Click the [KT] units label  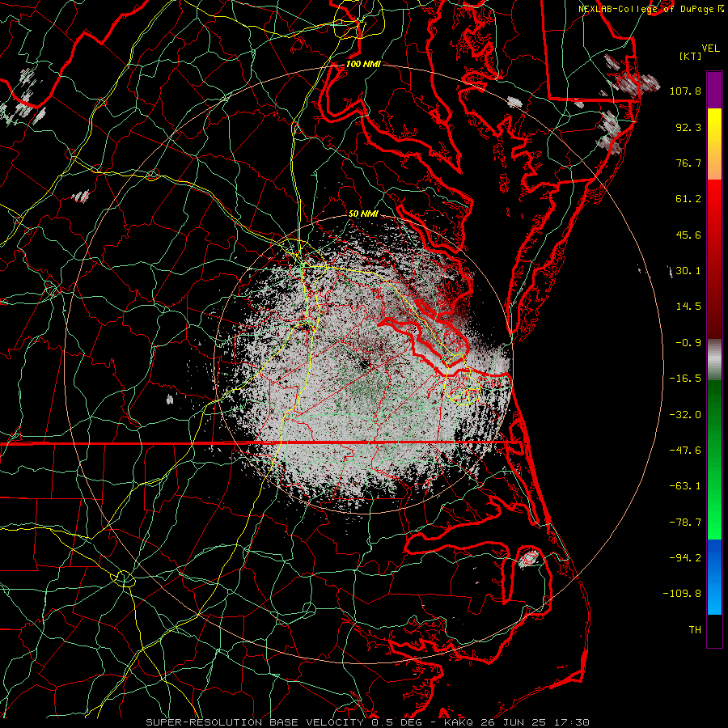click(x=691, y=56)
